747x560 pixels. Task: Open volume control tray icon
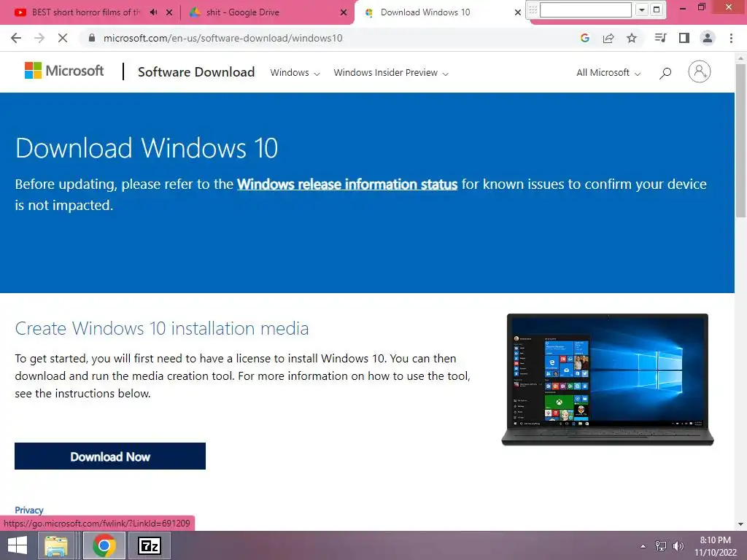coord(678,546)
